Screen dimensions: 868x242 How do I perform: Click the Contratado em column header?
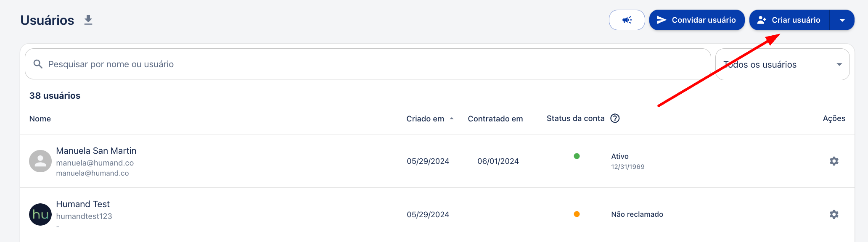click(495, 119)
